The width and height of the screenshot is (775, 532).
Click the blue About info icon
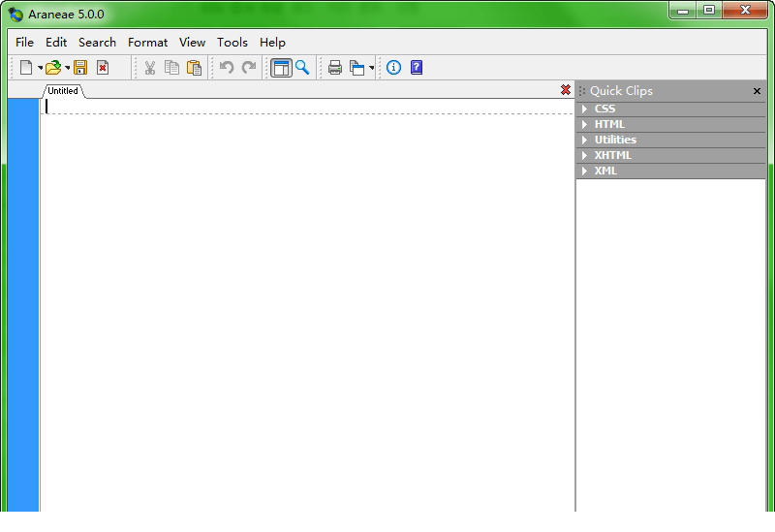click(393, 68)
